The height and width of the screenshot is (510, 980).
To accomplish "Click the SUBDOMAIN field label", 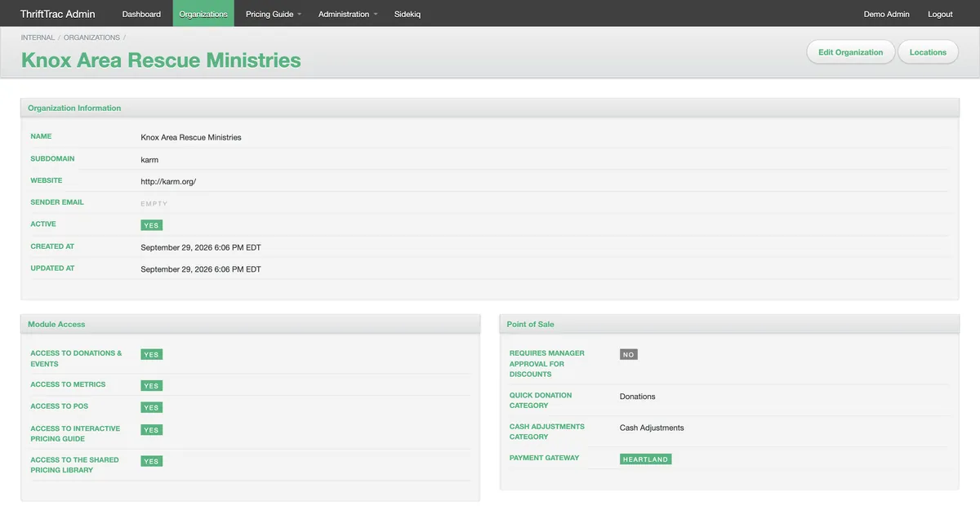I will pos(52,158).
